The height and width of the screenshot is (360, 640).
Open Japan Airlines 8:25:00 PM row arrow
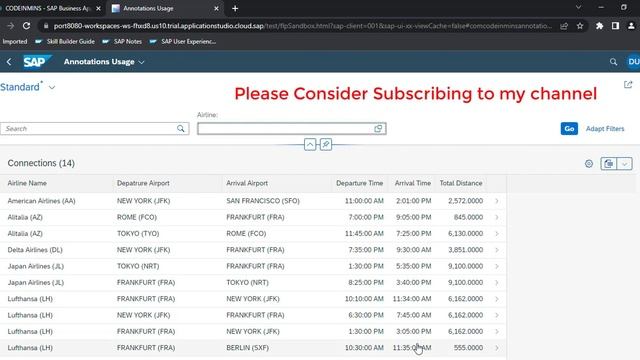click(497, 282)
